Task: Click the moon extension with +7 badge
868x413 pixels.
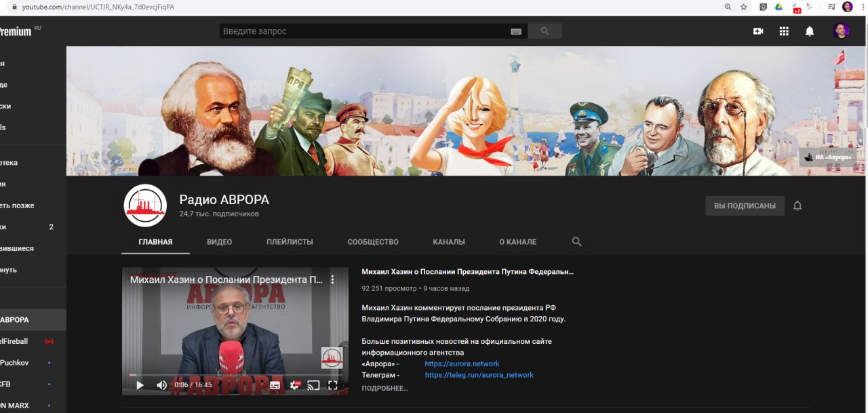Action: point(796,7)
